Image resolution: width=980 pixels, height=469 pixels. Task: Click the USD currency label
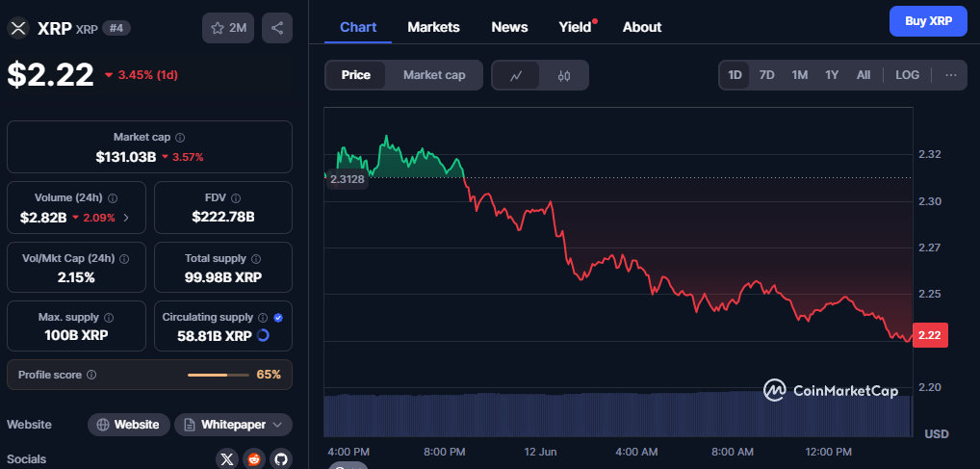coord(937,434)
